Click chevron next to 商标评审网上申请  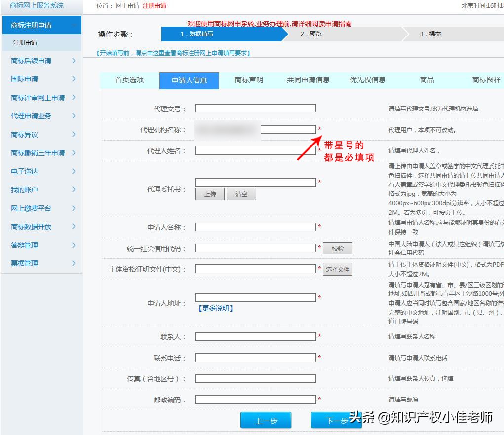click(x=74, y=97)
